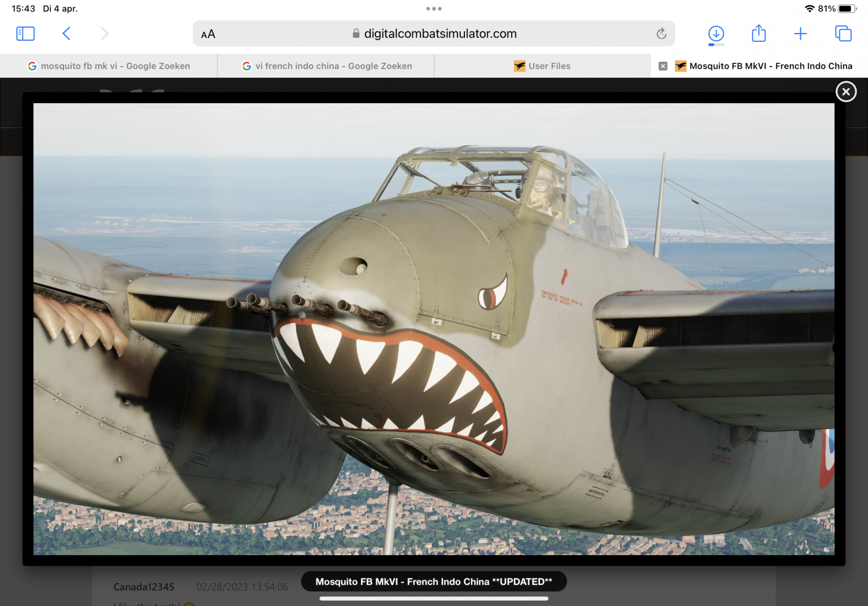Image resolution: width=868 pixels, height=606 pixels.
Task: Open a new tab with plus icon
Action: click(800, 34)
